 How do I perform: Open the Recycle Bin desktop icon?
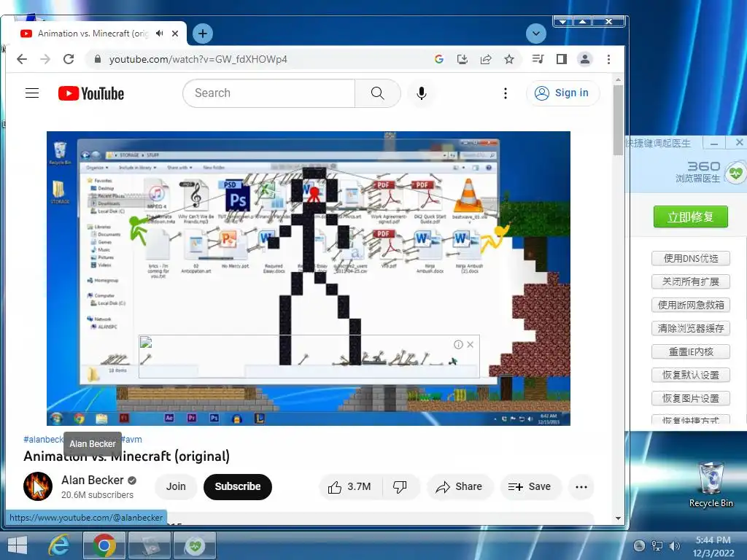(x=711, y=485)
